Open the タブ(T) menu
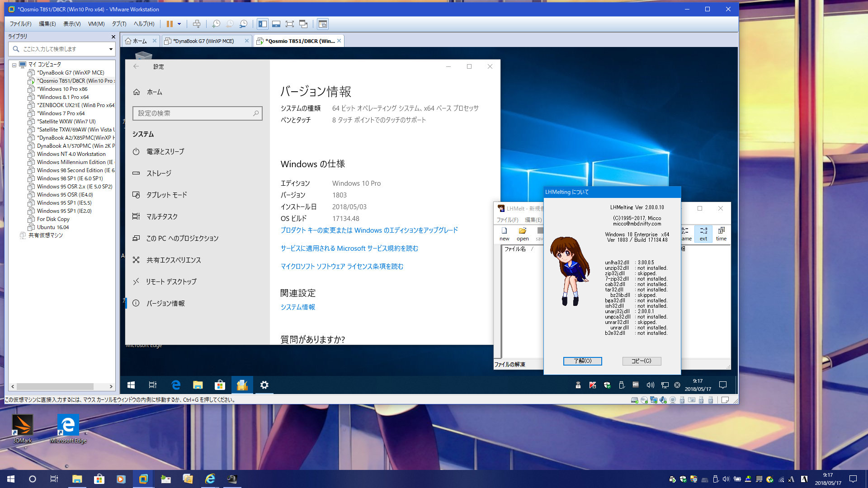Screen dimensions: 868x488 click(x=119, y=24)
